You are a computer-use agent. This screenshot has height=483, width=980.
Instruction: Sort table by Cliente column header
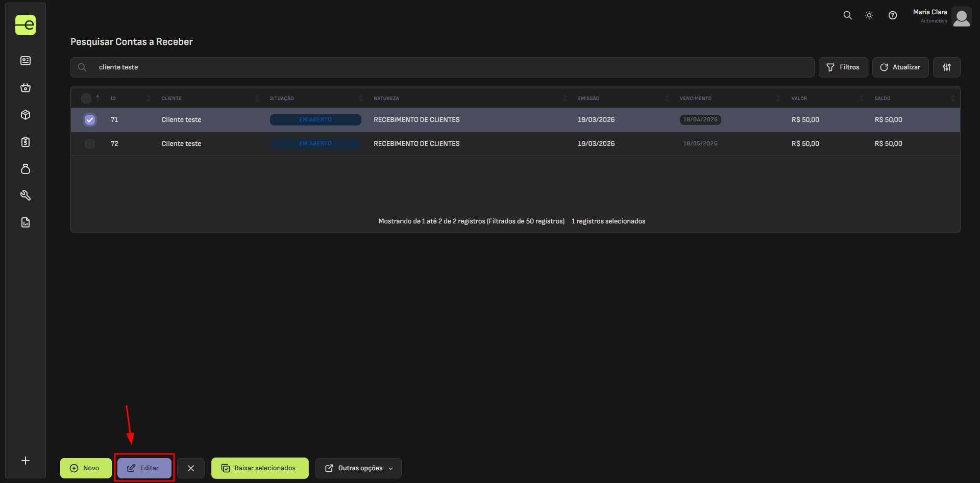171,98
